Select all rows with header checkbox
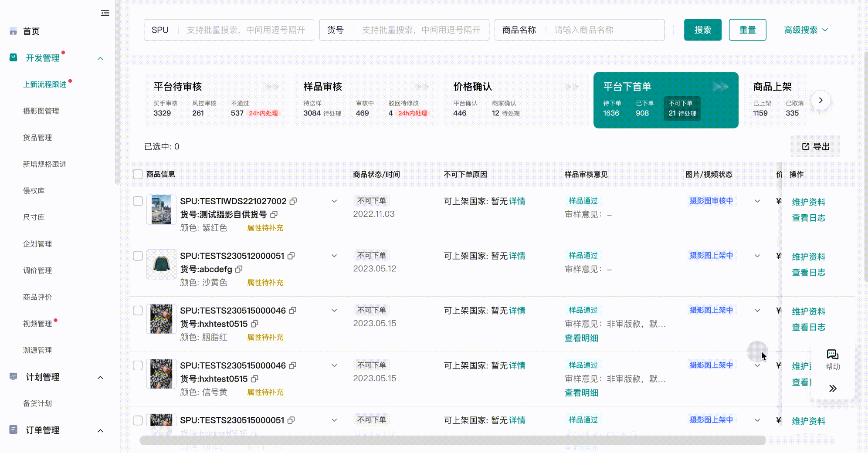Viewport: 868px width, 453px height. click(x=138, y=174)
